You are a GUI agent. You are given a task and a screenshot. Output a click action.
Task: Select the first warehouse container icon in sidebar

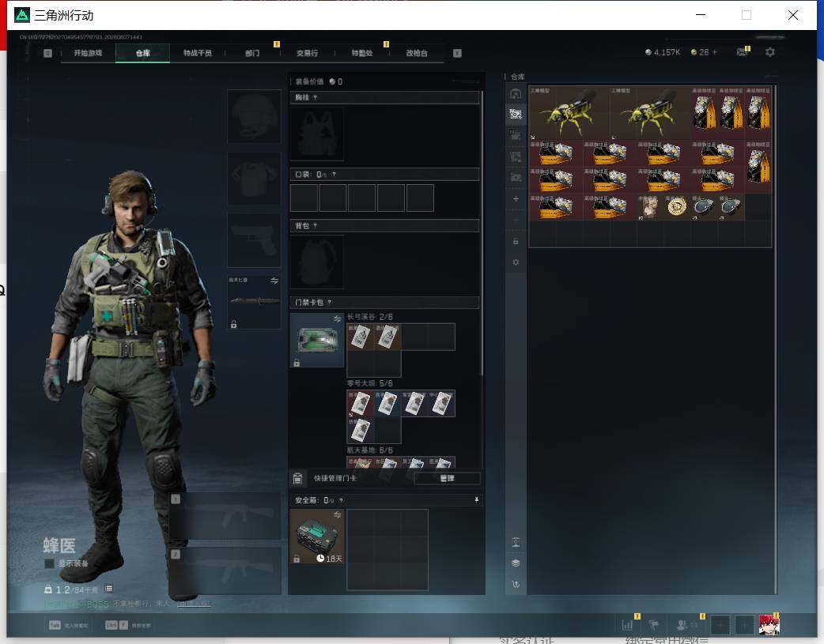pos(516,94)
